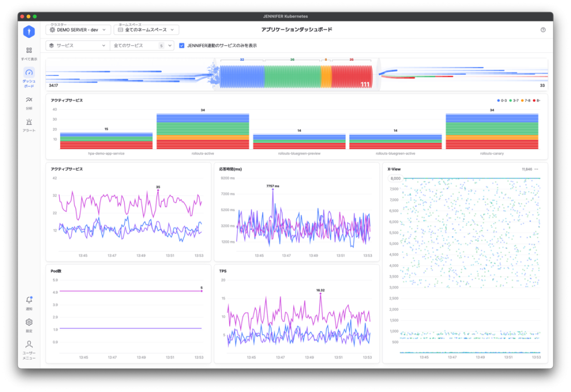This screenshot has height=392, width=571.
Task: Open the すべて表示 (show all) sidebar view
Action: [29, 51]
